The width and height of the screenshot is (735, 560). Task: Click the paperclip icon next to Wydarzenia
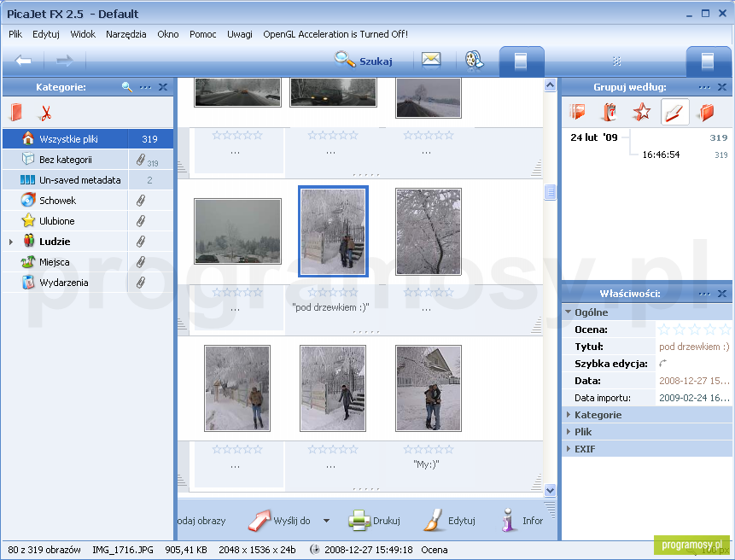[x=140, y=283]
